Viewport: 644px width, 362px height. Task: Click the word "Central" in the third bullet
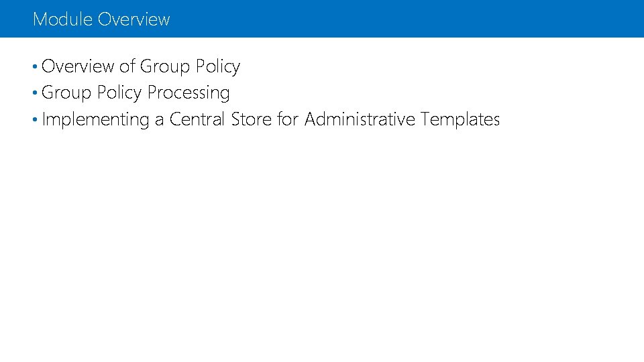click(197, 119)
